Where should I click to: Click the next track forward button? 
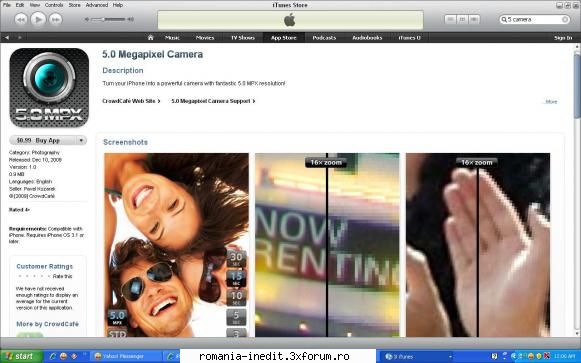point(55,19)
